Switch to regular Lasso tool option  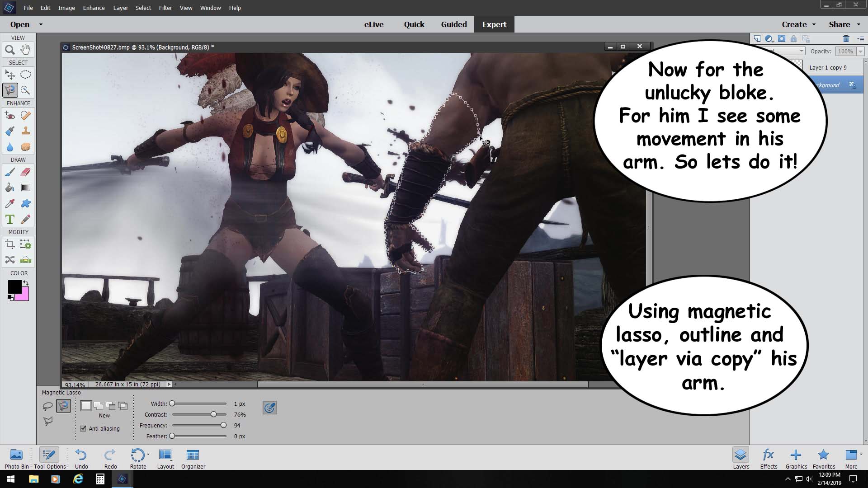point(47,406)
